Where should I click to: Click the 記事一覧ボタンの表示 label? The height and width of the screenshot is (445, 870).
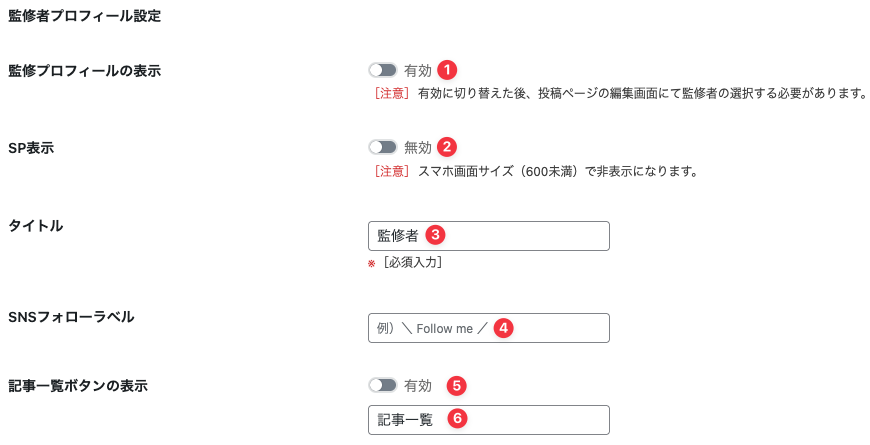78,386
